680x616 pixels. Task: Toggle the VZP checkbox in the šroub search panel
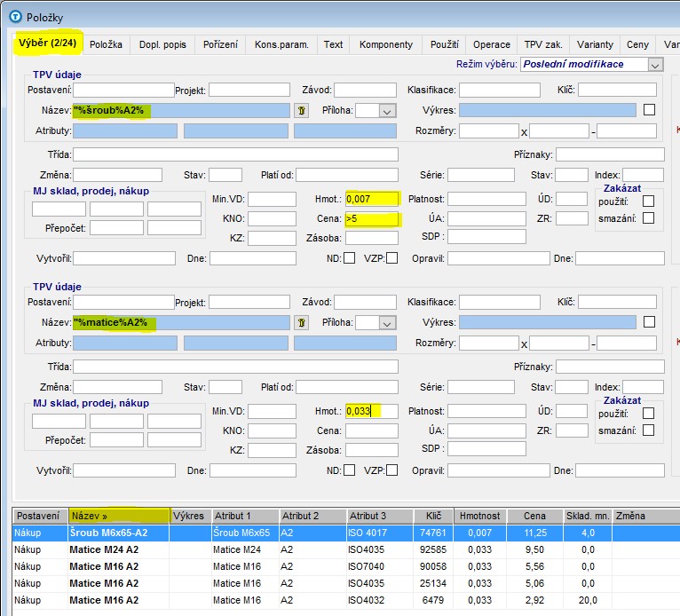pyautogui.click(x=391, y=258)
